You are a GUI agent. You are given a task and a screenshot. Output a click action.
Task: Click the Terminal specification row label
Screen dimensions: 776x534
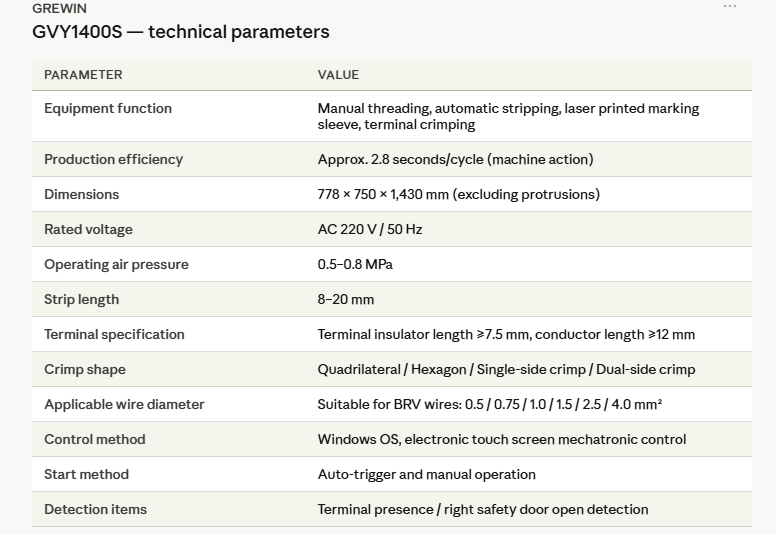114,334
